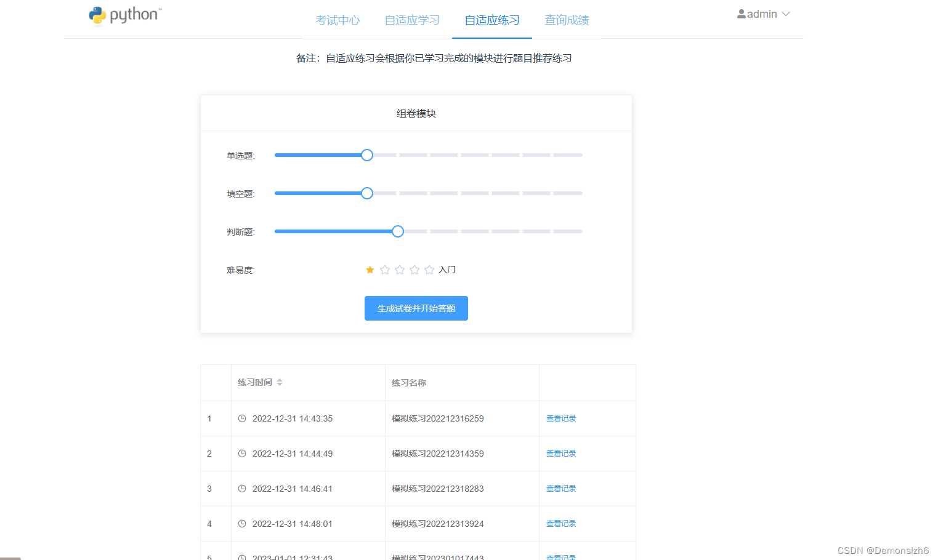The height and width of the screenshot is (560, 938).
Task: Click clock icon for 14:48:01 row
Action: click(242, 524)
